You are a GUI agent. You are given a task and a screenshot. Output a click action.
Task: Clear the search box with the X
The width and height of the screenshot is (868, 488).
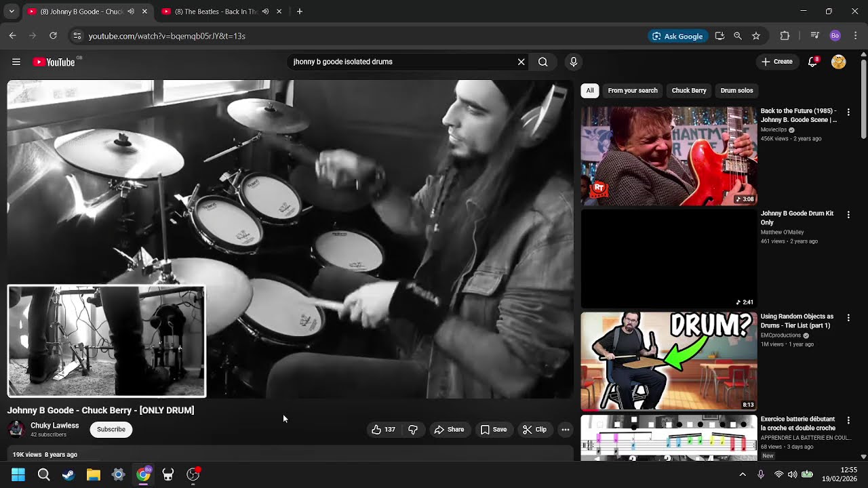click(521, 62)
